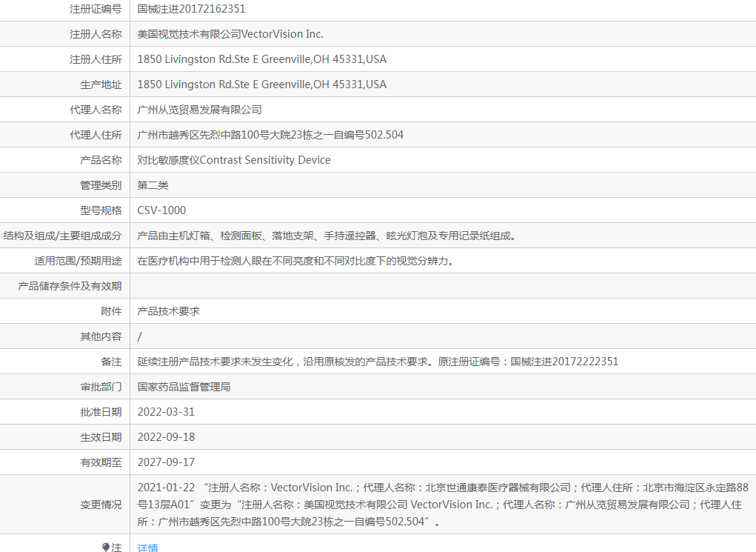The height and width of the screenshot is (552, 756).
Task: Click the lightbulb icon beside 注
Action: tap(106, 547)
